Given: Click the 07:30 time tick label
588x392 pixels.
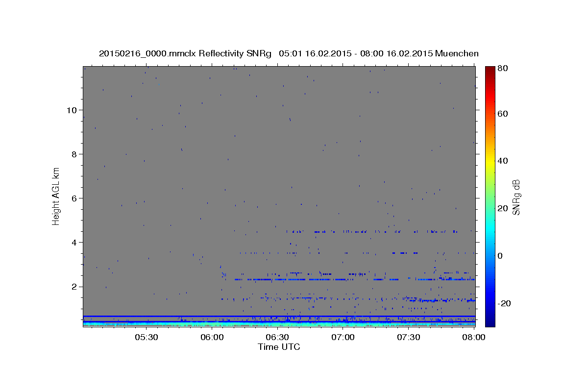Looking at the screenshot, I should pos(409,337).
